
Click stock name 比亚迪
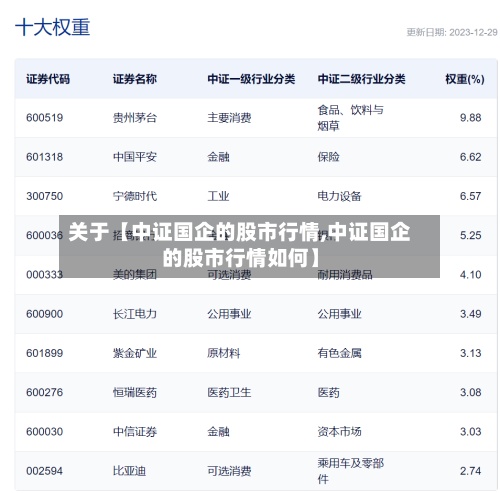coord(129,471)
